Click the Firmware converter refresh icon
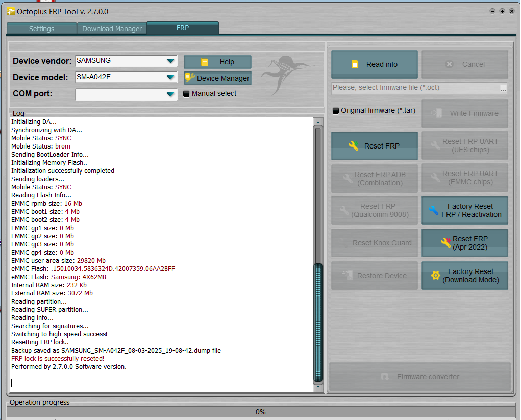This screenshot has width=521, height=420. pyautogui.click(x=385, y=377)
